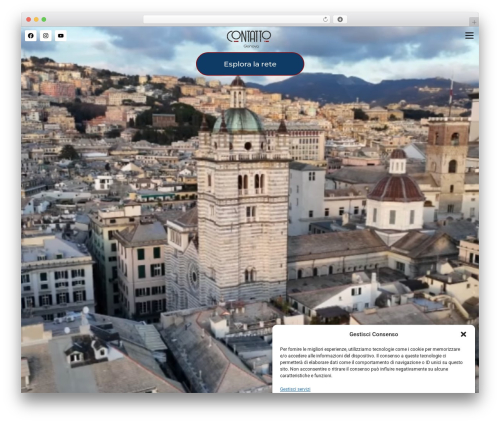Click the Contatto Genova logo
The width and height of the screenshot is (500, 423).
[x=249, y=39]
